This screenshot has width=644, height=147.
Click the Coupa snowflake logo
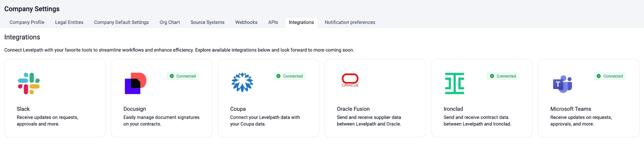click(242, 83)
